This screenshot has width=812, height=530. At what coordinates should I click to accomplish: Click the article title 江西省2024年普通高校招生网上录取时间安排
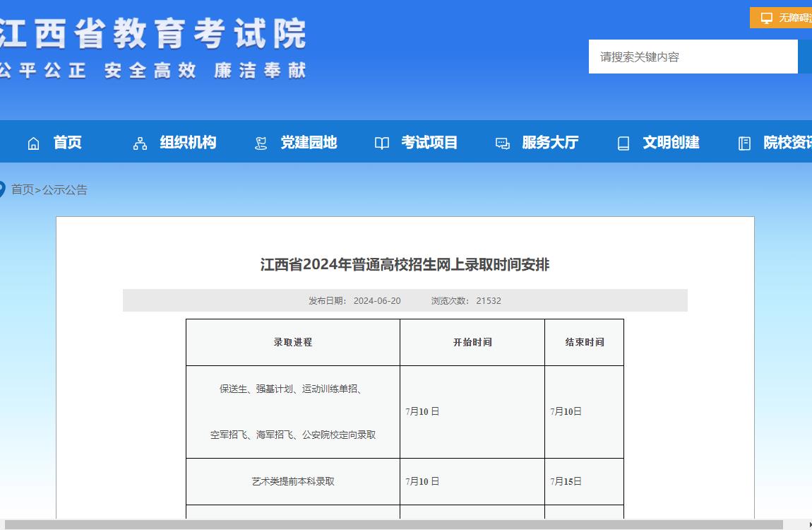pyautogui.click(x=407, y=265)
